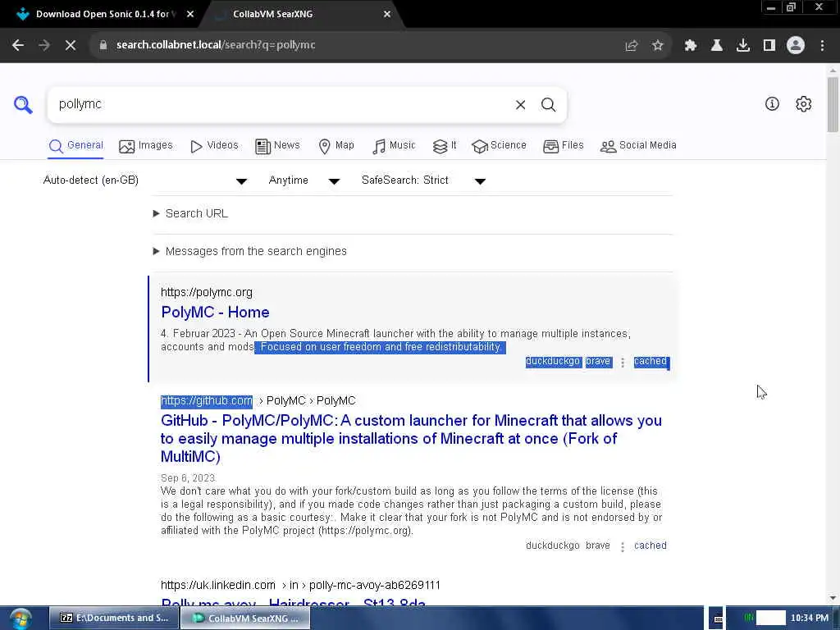Select the Map search category
Screen dimensions: 840x630
tap(336, 146)
